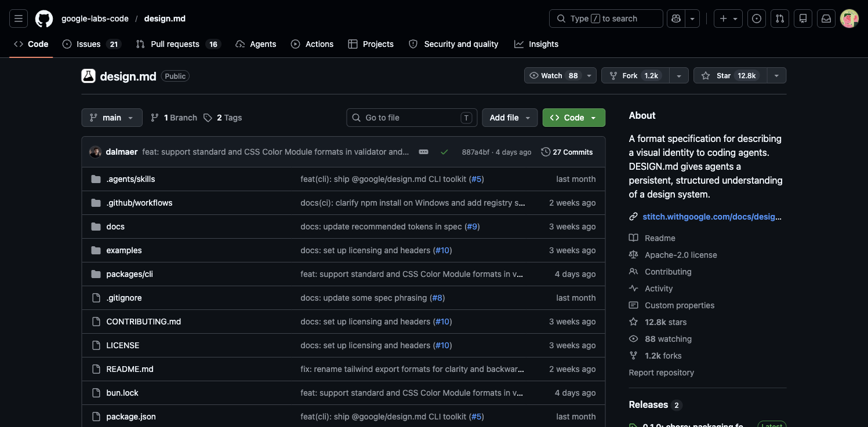Focus the Go to file search field

412,118
